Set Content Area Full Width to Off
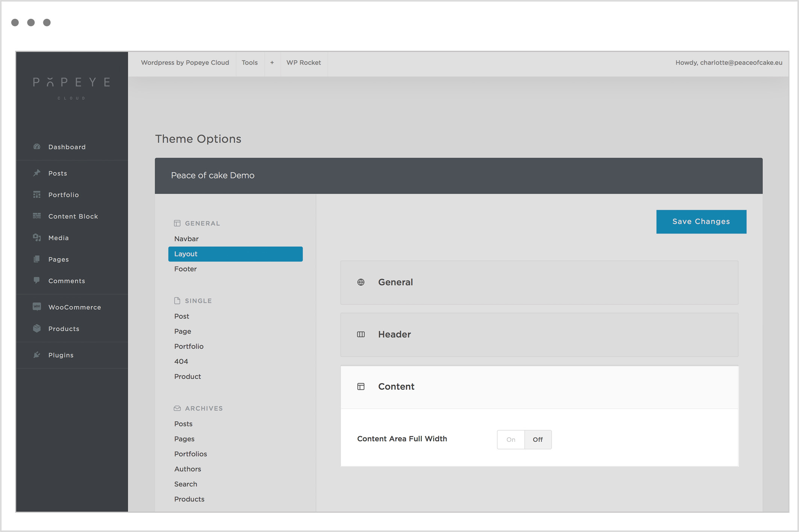 (x=538, y=440)
